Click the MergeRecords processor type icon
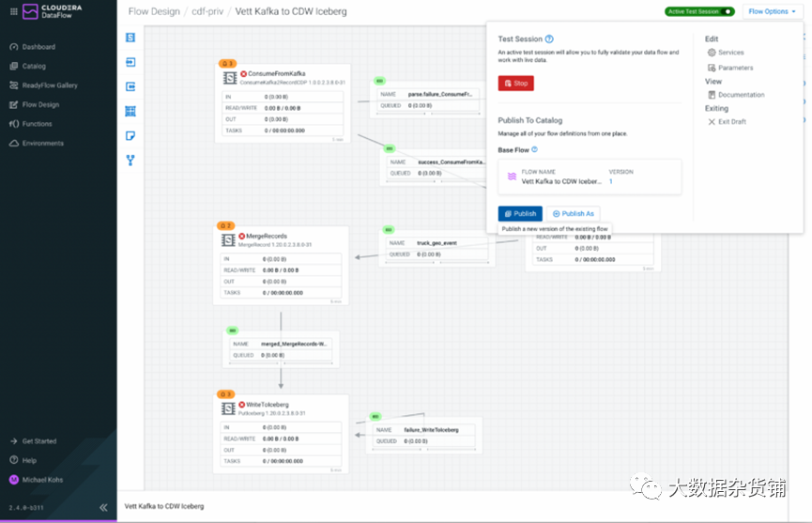The height and width of the screenshot is (523, 812). [228, 240]
